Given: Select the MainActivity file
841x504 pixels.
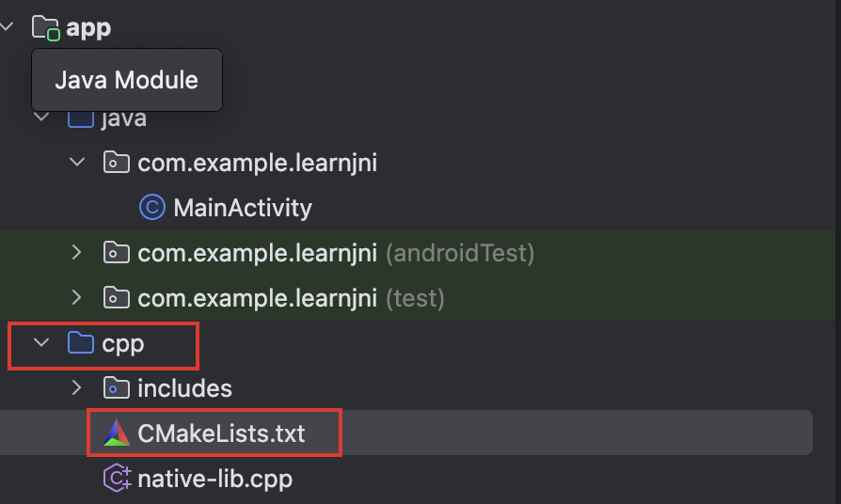Looking at the screenshot, I should pyautogui.click(x=243, y=208).
